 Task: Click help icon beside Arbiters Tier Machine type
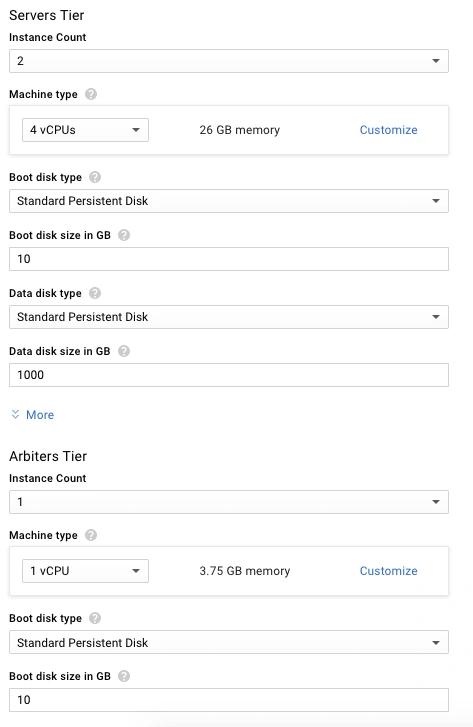[x=91, y=535]
